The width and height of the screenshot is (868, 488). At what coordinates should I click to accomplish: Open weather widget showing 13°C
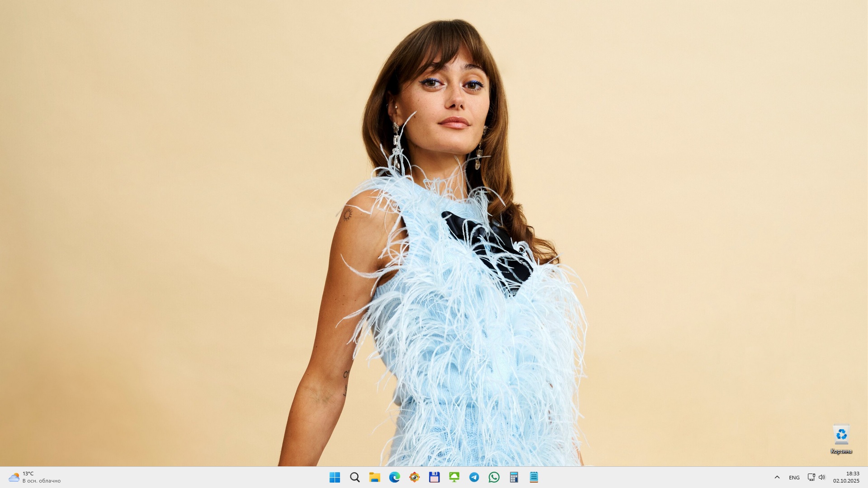(x=34, y=477)
